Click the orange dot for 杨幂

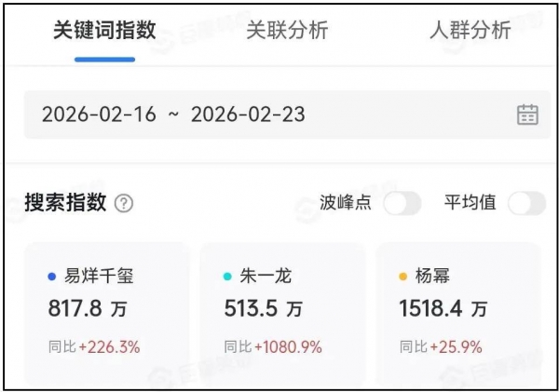(x=402, y=277)
